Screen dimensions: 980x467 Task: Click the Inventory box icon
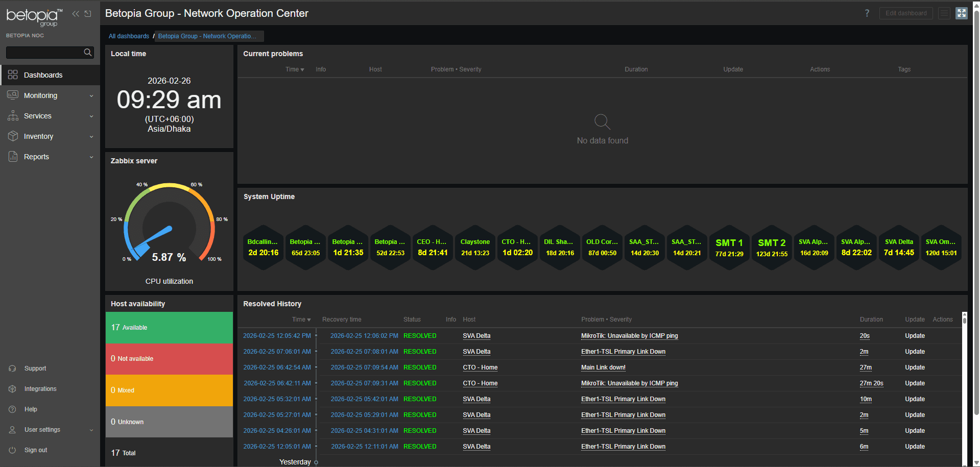tap(13, 136)
